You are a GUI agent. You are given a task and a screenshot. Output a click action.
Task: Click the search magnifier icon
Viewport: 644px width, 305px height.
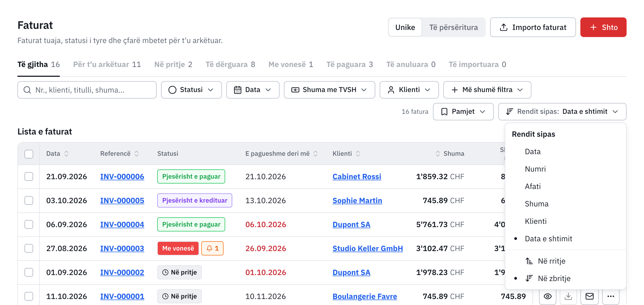pyautogui.click(x=27, y=90)
